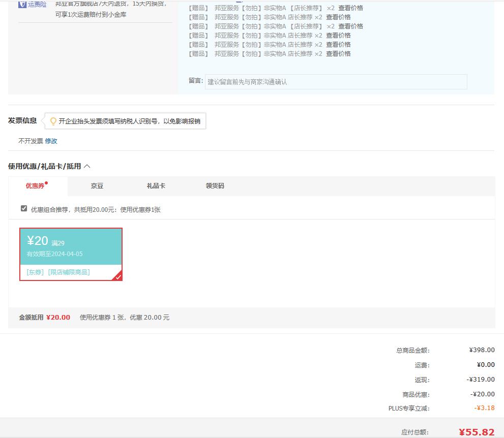Image resolution: width=504 pixels, height=438 pixels.
Task: Switch to the 礼品卡 tab
Action: coord(156,186)
